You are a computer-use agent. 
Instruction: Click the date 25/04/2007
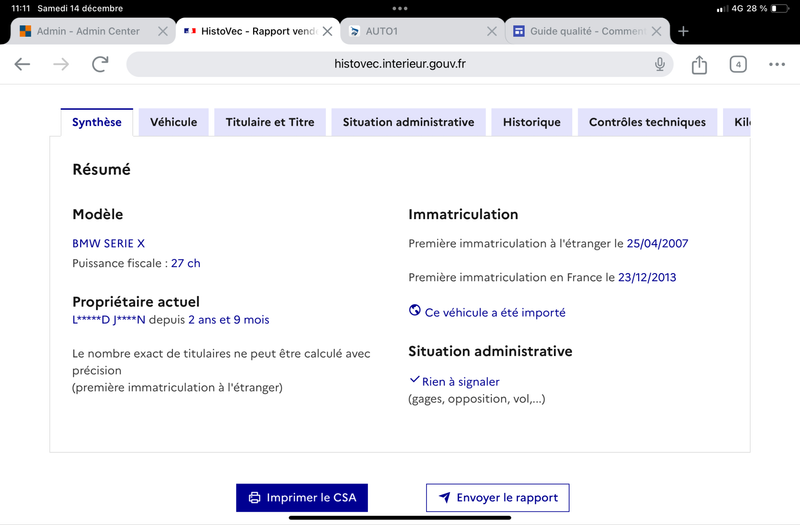click(657, 243)
